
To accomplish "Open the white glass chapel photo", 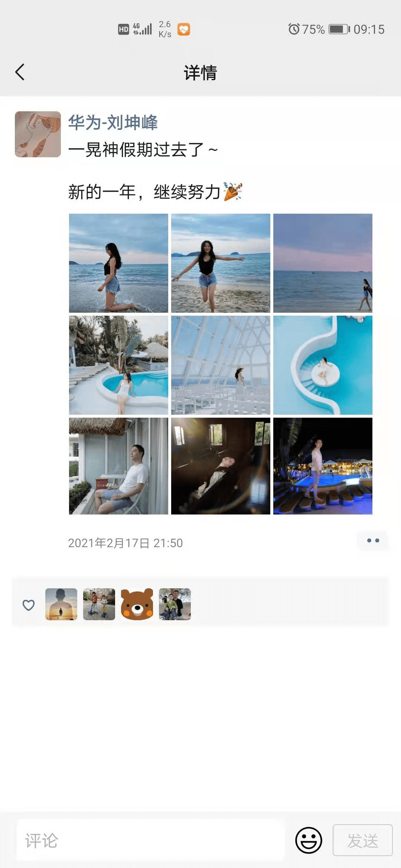I will [221, 365].
